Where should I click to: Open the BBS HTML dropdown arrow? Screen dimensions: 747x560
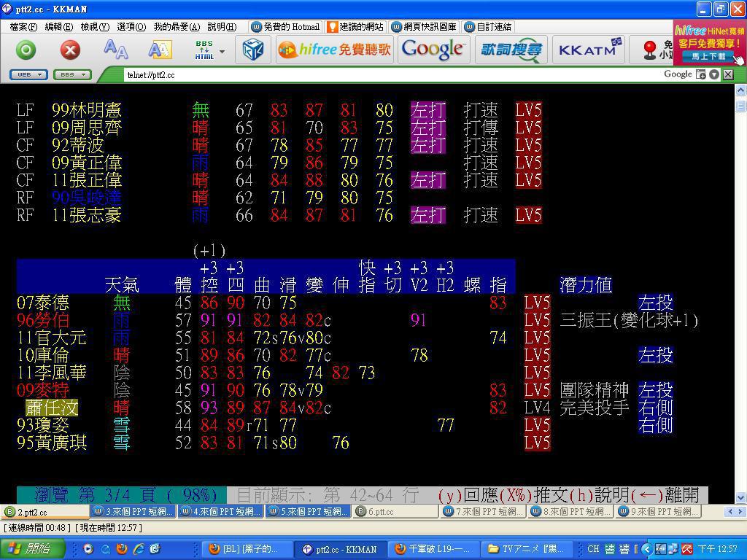click(x=222, y=50)
